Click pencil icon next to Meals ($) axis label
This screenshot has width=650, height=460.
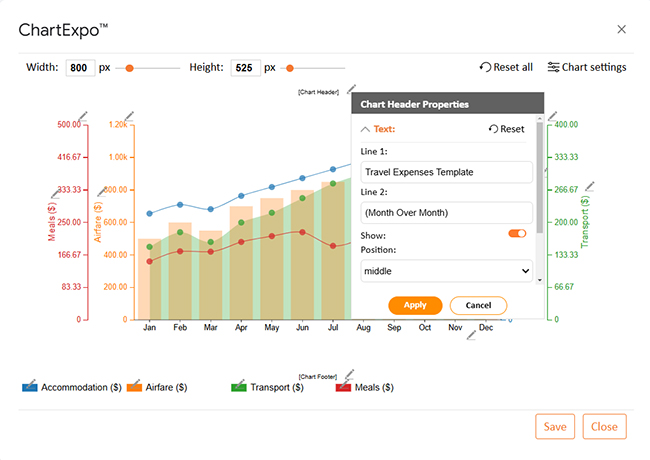coord(56,194)
